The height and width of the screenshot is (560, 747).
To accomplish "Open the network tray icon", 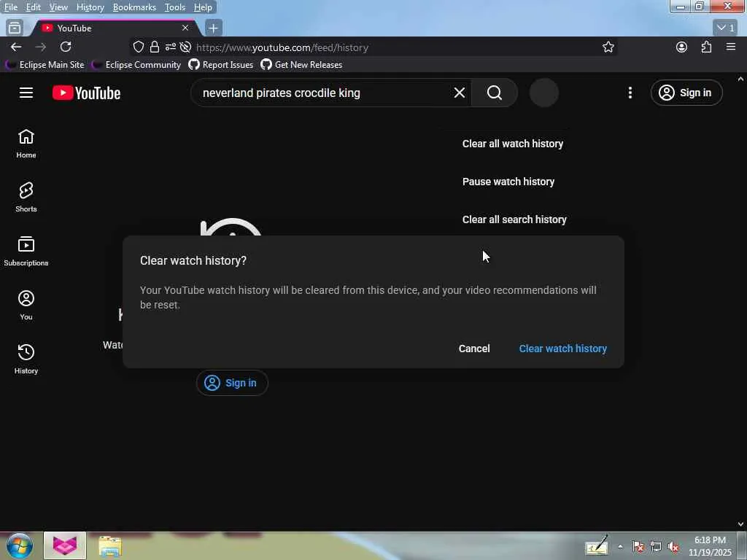I will pyautogui.click(x=656, y=547).
